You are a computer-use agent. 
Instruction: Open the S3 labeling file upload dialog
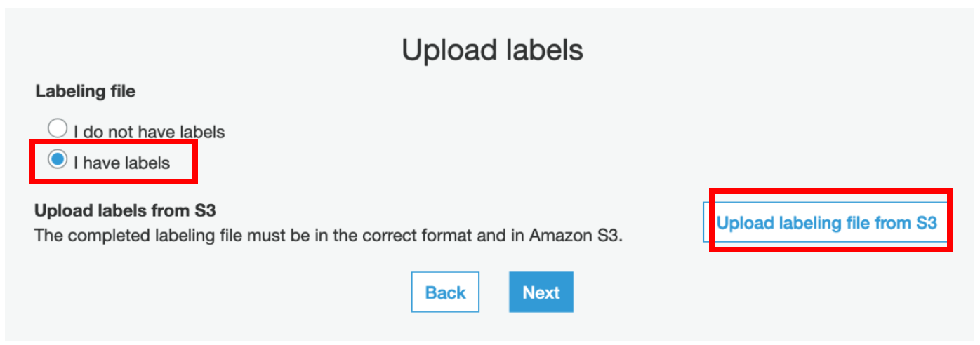pyautogui.click(x=826, y=223)
